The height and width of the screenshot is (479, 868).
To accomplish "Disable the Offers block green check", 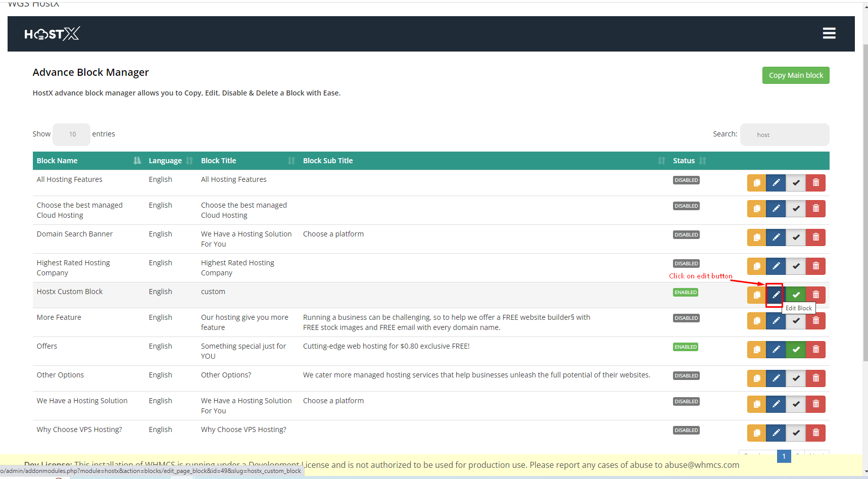I will [796, 350].
